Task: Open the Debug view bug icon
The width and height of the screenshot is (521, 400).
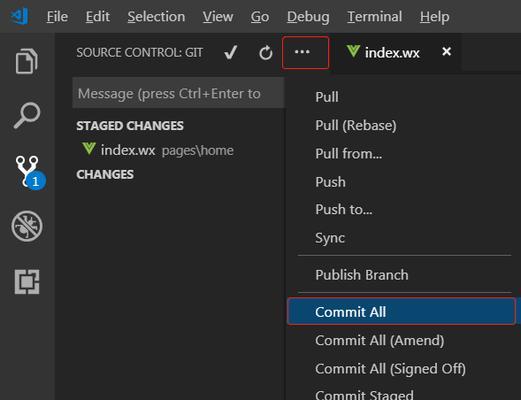Action: [27, 226]
